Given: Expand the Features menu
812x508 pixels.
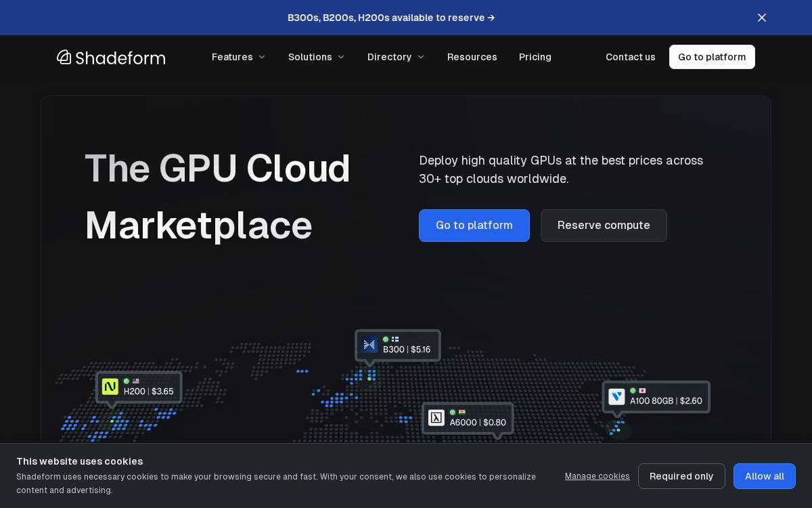Looking at the screenshot, I should click(x=239, y=57).
